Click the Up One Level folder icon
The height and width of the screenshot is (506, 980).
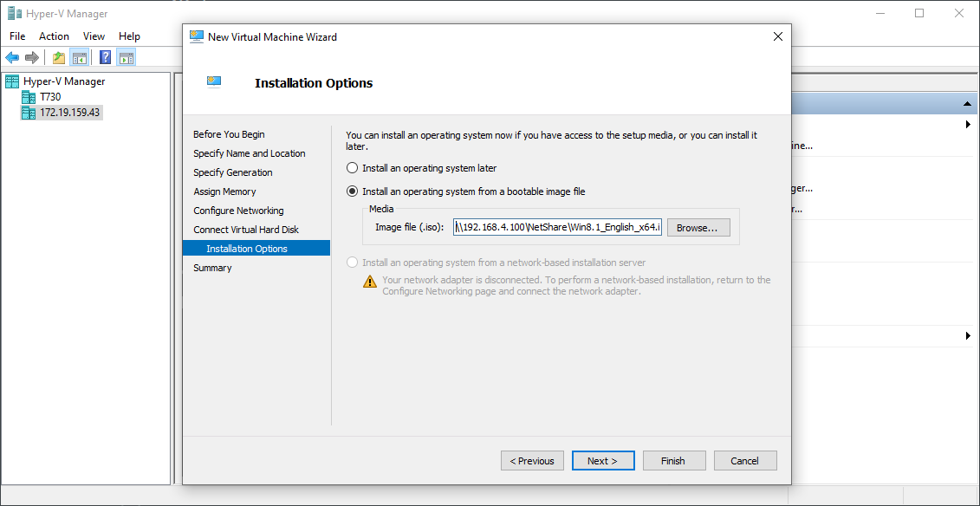pyautogui.click(x=60, y=58)
